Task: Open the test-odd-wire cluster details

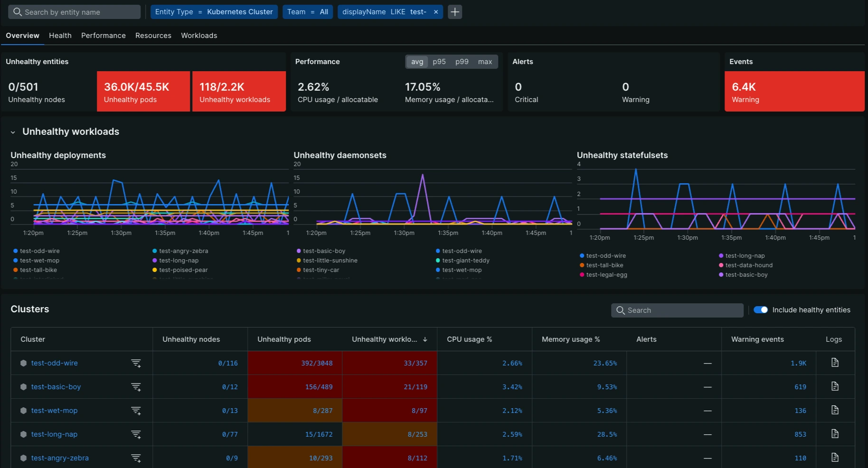Action: 54,363
